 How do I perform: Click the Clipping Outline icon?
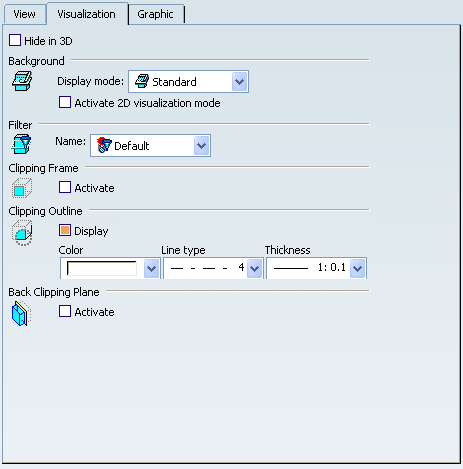coord(22,233)
